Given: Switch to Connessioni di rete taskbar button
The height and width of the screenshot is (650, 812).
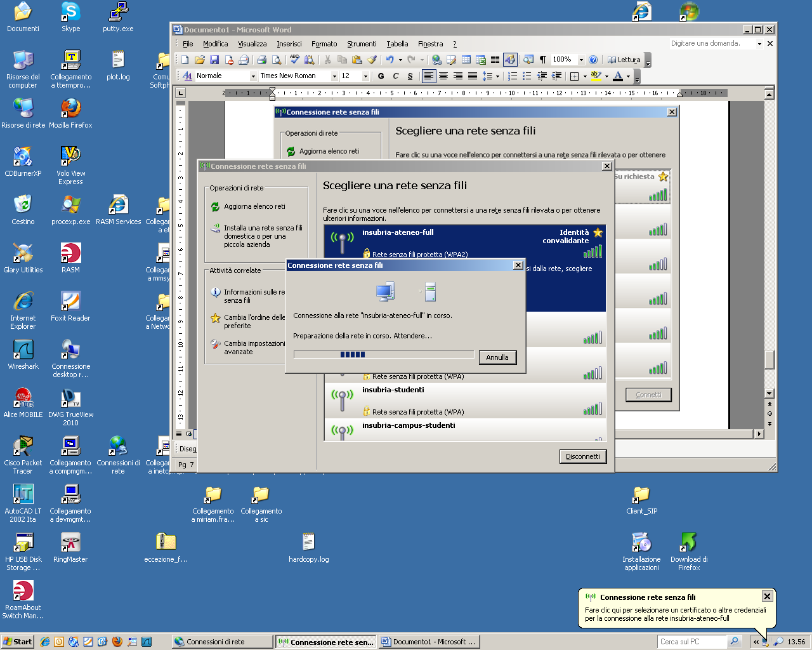Looking at the screenshot, I should point(222,642).
